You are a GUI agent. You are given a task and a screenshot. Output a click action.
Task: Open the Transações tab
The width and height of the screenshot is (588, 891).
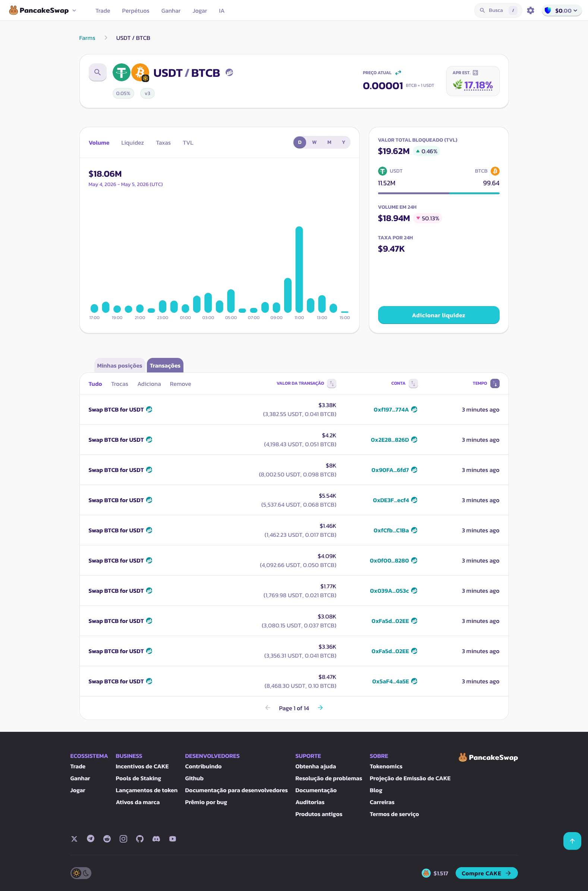(165, 365)
